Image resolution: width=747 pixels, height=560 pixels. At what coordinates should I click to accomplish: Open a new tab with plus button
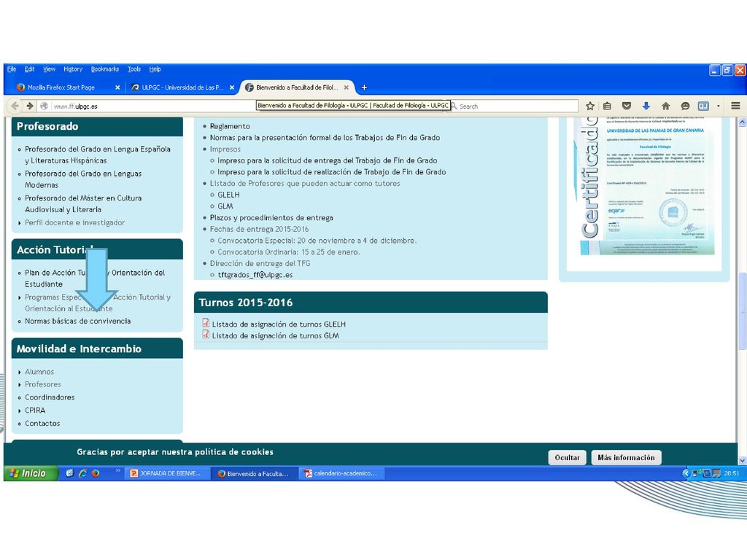tap(364, 87)
